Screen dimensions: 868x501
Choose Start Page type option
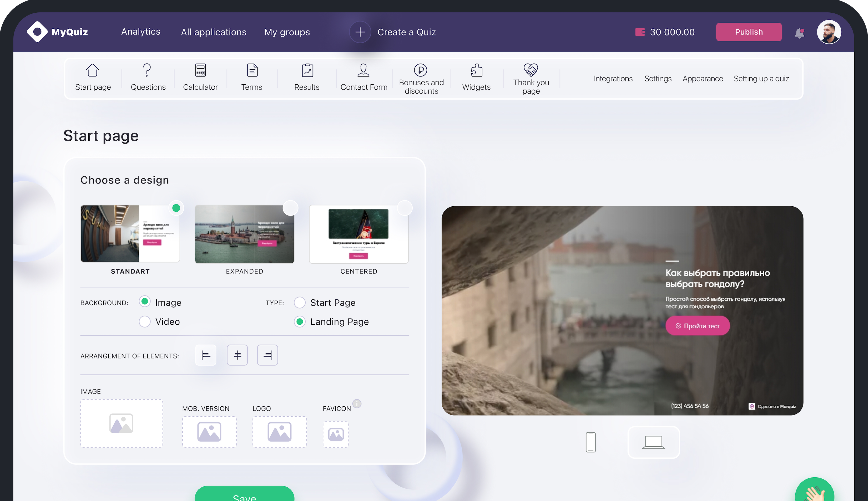(x=300, y=303)
